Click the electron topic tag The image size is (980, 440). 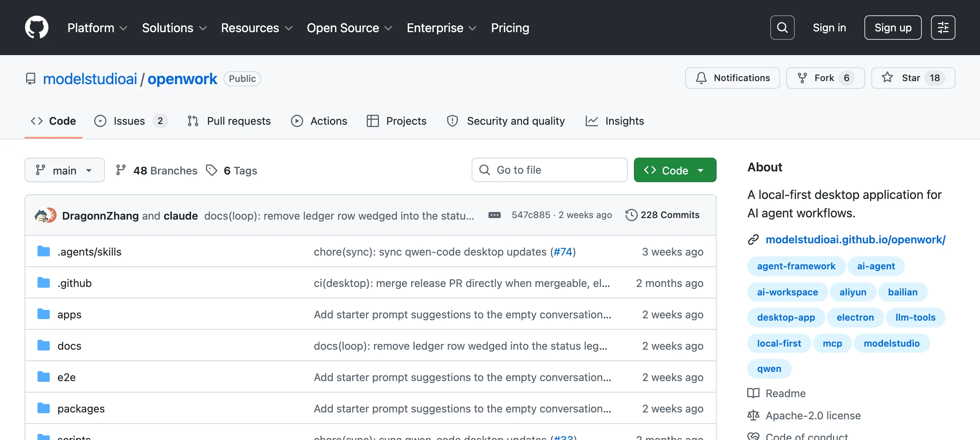(855, 317)
